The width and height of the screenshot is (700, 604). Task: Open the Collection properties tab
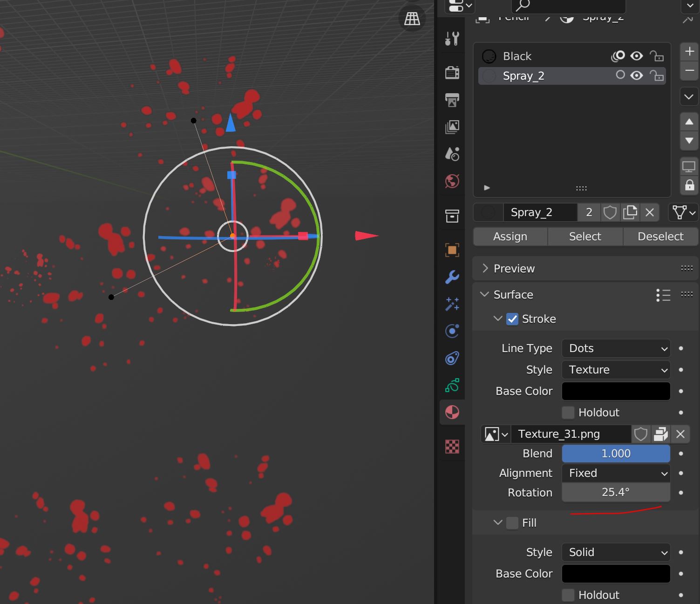point(452,216)
